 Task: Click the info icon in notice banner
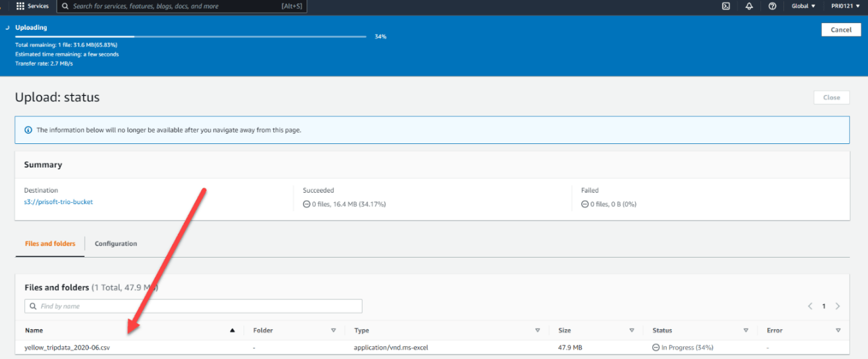[x=28, y=130]
